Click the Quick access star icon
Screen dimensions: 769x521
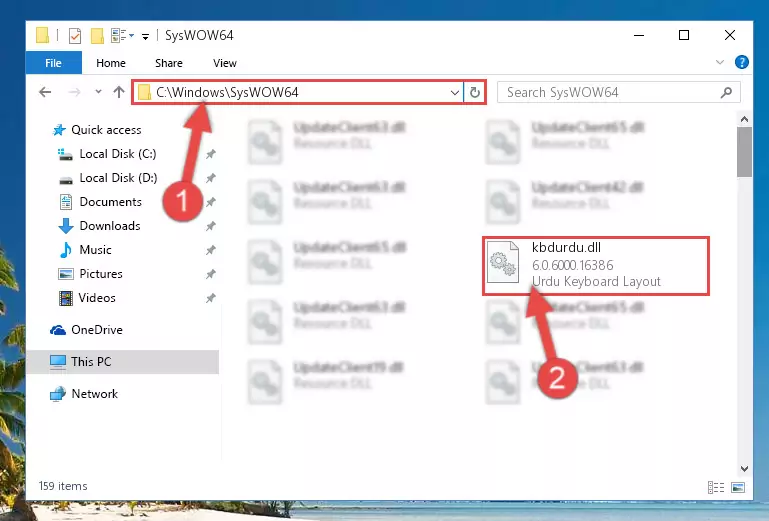tap(59, 130)
